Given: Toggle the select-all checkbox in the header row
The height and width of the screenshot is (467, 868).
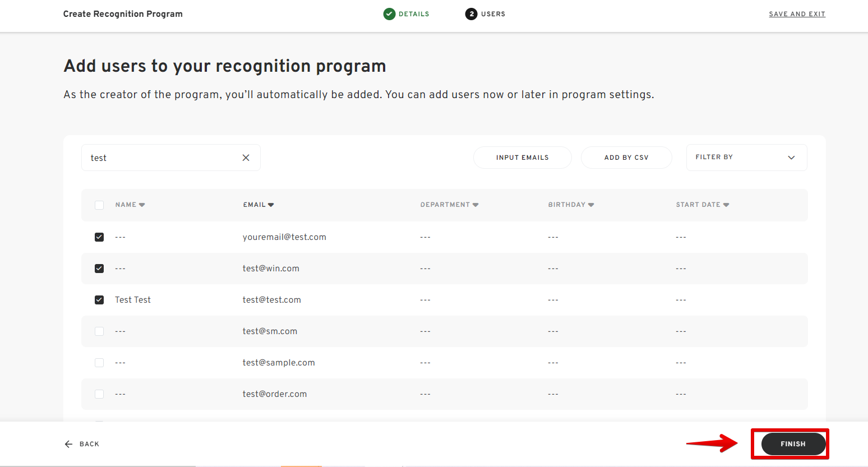Looking at the screenshot, I should pyautogui.click(x=99, y=205).
